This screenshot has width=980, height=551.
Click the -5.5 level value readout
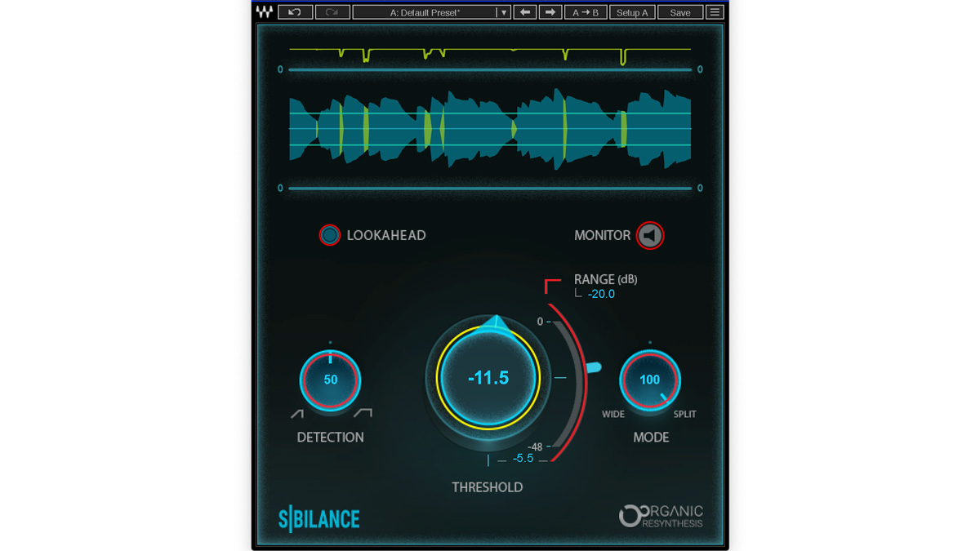(523, 459)
